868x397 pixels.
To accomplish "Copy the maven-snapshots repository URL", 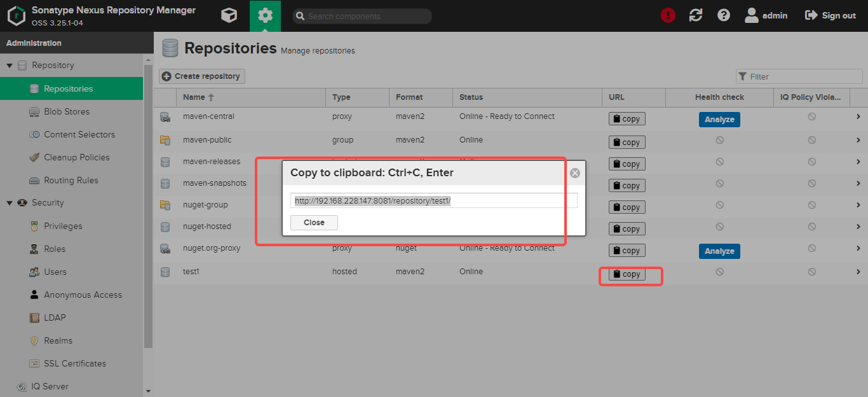I will pos(627,186).
